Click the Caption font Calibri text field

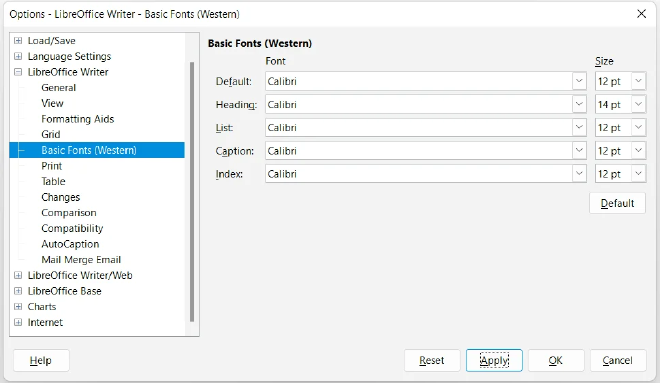pyautogui.click(x=419, y=150)
